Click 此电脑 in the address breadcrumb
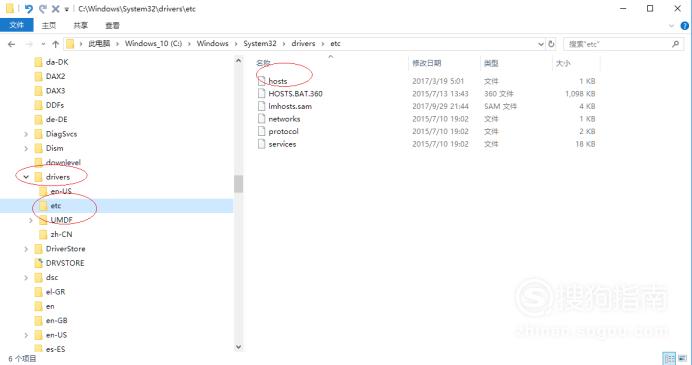Viewport: 692px width, 365px height. coord(99,44)
